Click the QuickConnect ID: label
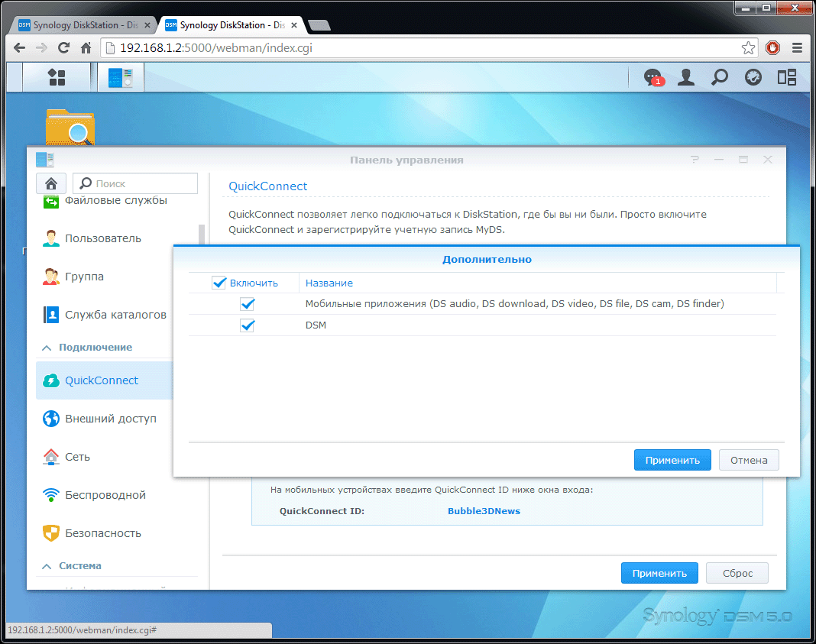The height and width of the screenshot is (644, 816). pyautogui.click(x=322, y=511)
